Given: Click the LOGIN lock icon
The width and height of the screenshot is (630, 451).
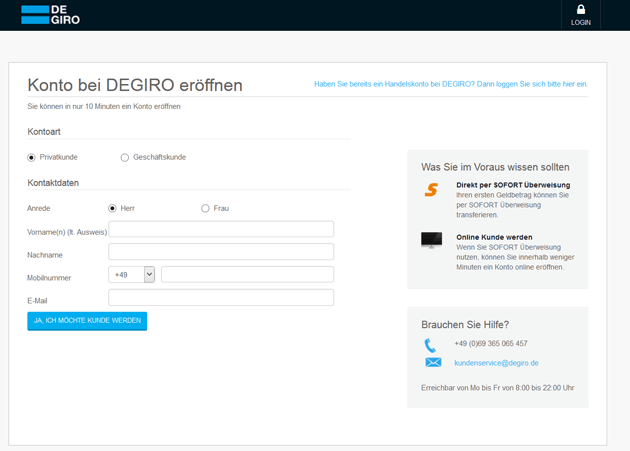Looking at the screenshot, I should click(x=581, y=9).
